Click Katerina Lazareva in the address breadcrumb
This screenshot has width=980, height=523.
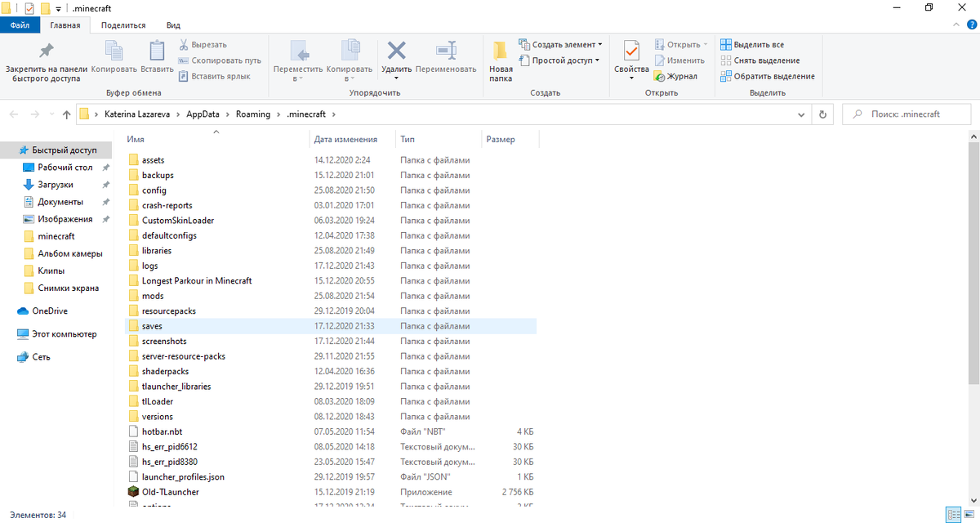137,114
